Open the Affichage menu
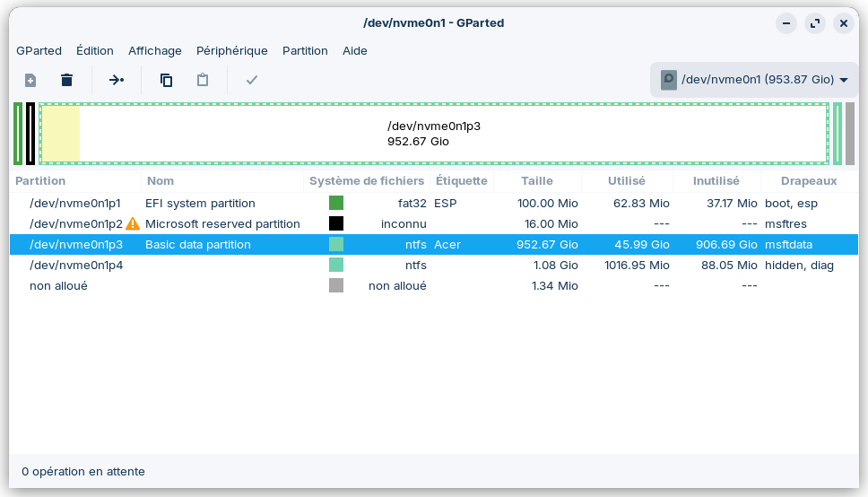 coord(154,51)
